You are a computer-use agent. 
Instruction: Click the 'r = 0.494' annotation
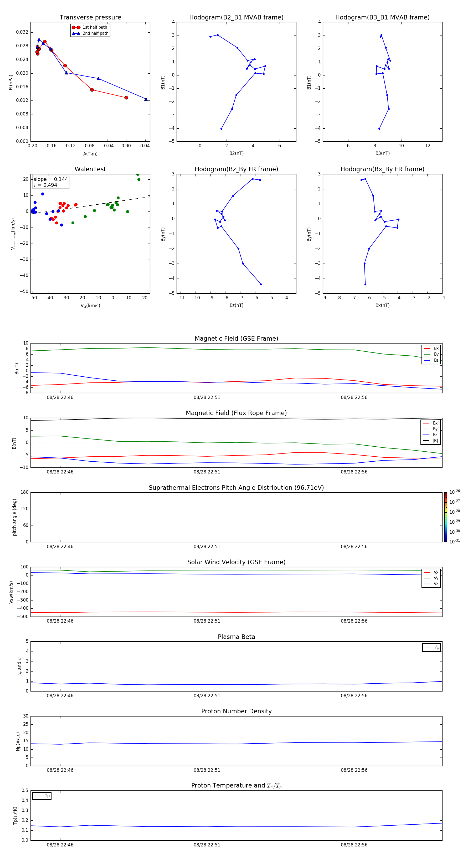pyautogui.click(x=45, y=185)
